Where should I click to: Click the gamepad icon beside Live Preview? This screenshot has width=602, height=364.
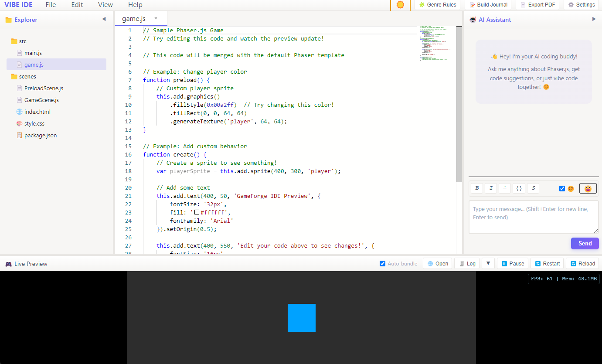coord(9,264)
